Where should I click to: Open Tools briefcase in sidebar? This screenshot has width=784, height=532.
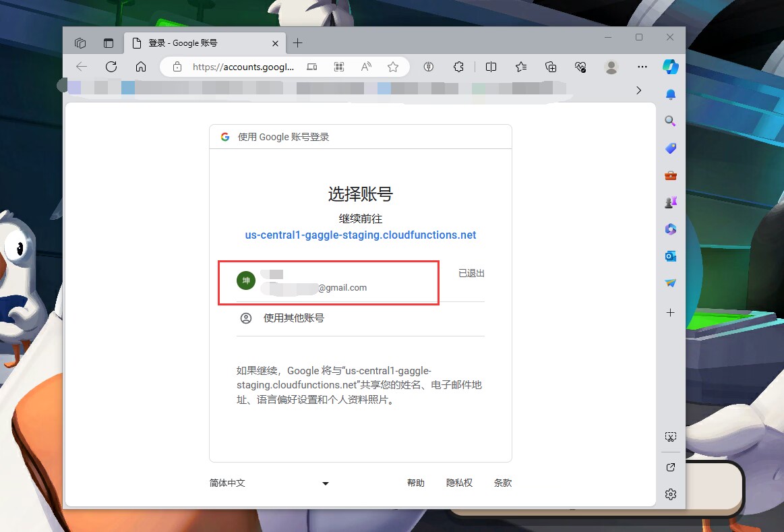coord(671,175)
